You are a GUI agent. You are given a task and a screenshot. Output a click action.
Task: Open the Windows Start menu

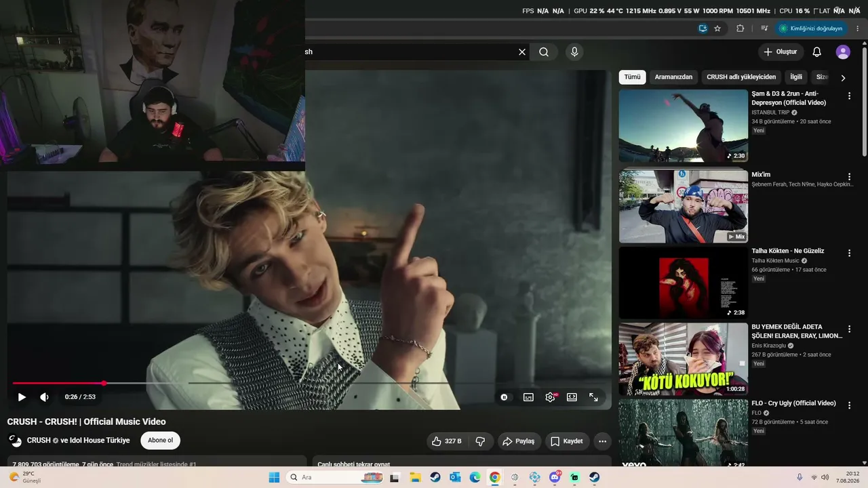point(274,477)
